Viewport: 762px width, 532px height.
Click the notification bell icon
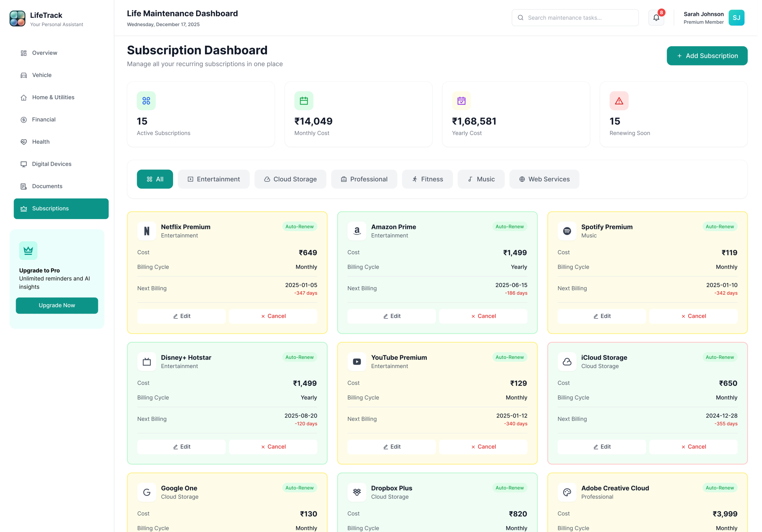pos(656,18)
